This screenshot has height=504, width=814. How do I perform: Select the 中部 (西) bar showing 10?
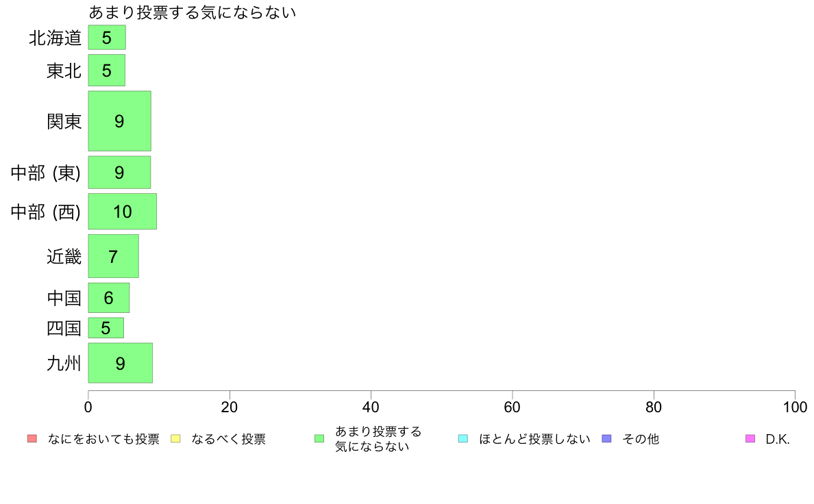click(123, 211)
